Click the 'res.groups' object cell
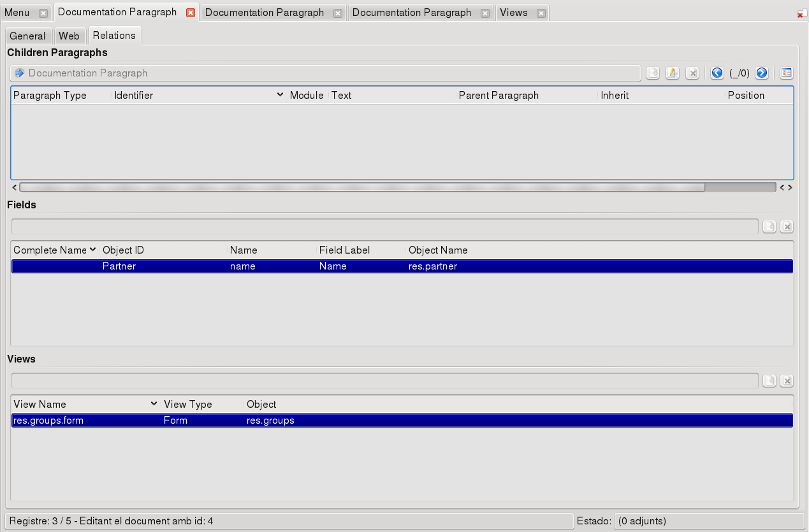This screenshot has width=809, height=532. [x=270, y=421]
